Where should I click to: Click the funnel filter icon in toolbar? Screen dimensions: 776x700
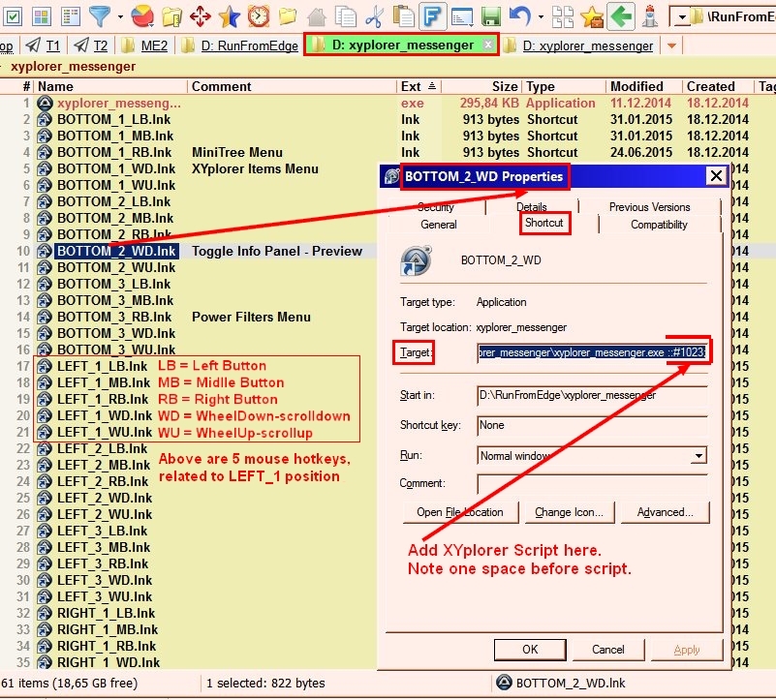[x=100, y=15]
